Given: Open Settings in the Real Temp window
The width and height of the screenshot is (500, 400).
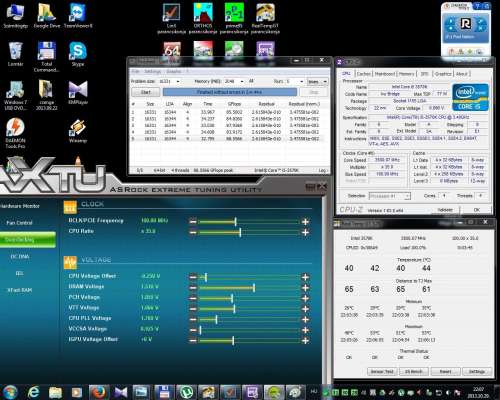Looking at the screenshot, I should pos(477,371).
